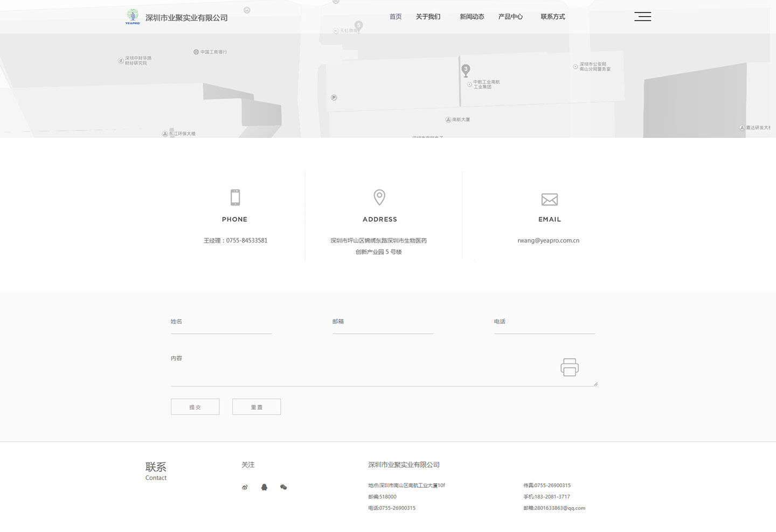Open the hamburger menu icon
Image resolution: width=776 pixels, height=532 pixels.
pyautogui.click(x=642, y=17)
